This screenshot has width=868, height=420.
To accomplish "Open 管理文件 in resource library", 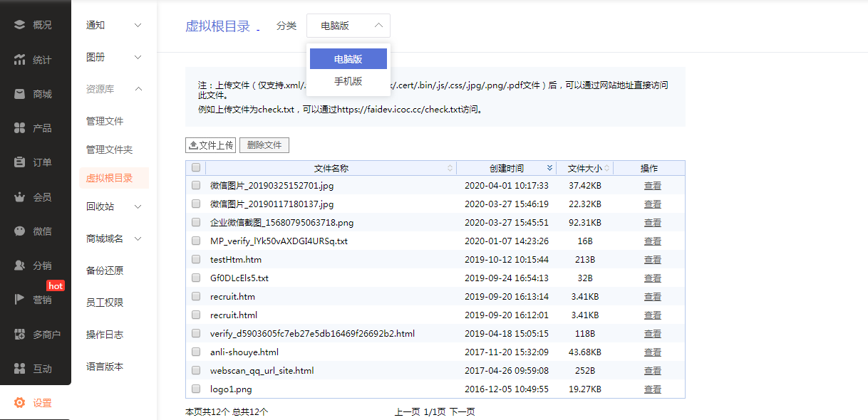I will tap(105, 121).
